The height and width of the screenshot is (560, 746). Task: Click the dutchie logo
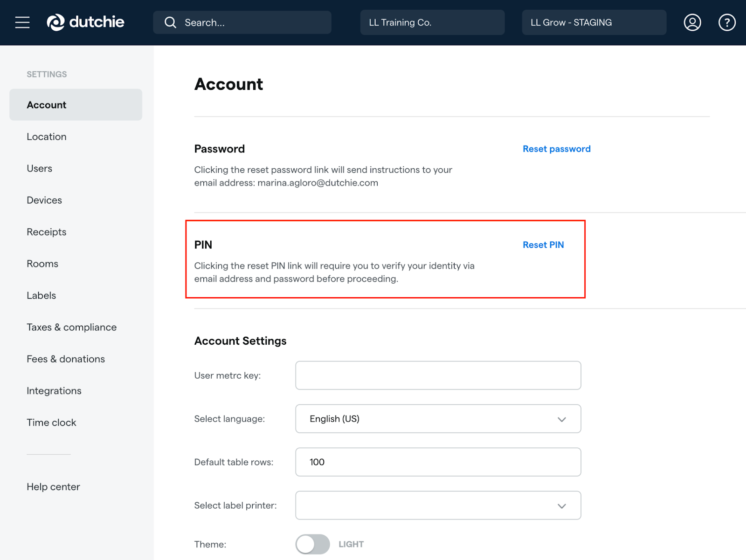(x=85, y=22)
